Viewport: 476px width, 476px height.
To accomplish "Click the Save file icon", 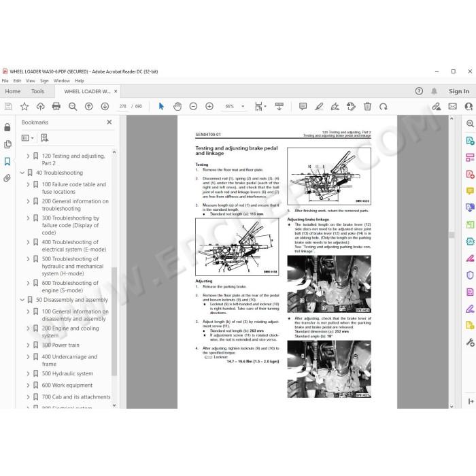I will 8,107.
